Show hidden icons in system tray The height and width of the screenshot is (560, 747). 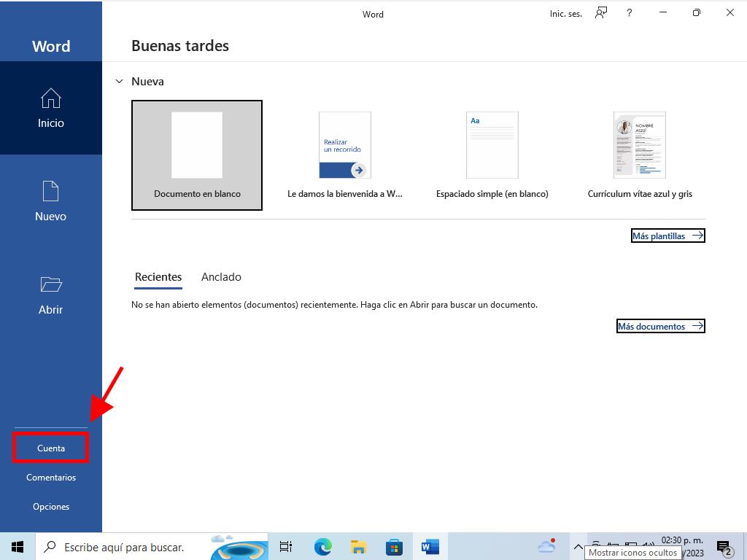click(x=578, y=547)
